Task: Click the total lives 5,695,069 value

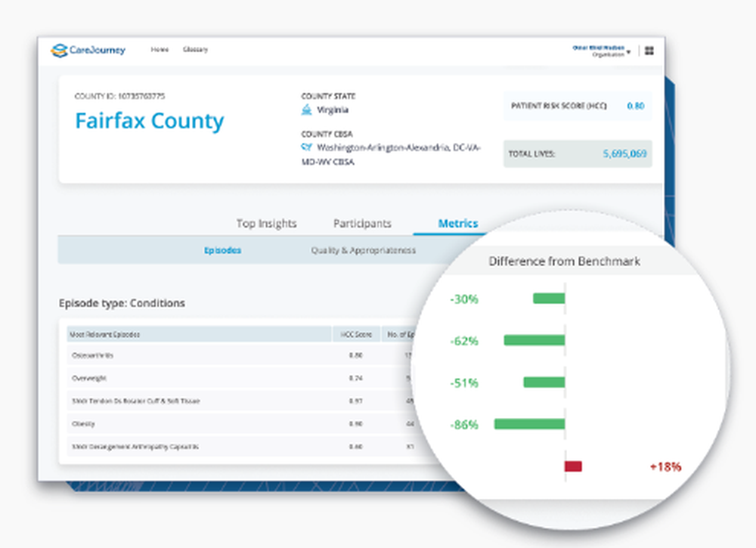Action: coord(624,153)
